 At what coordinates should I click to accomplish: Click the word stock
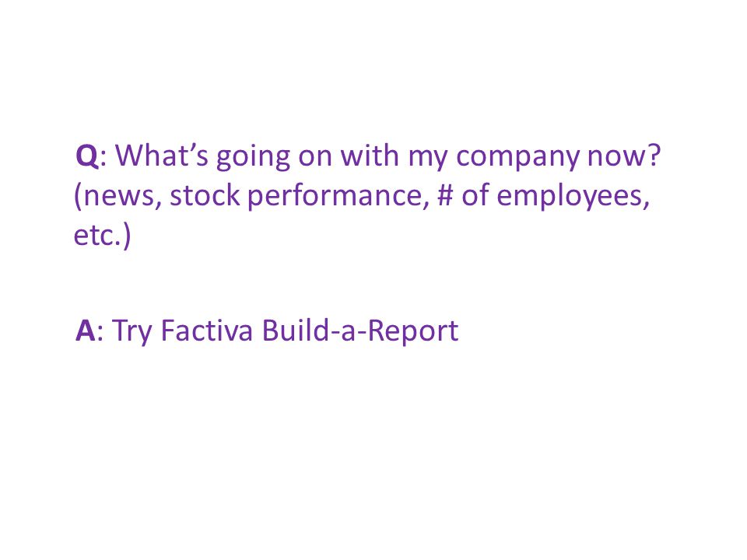click(205, 195)
